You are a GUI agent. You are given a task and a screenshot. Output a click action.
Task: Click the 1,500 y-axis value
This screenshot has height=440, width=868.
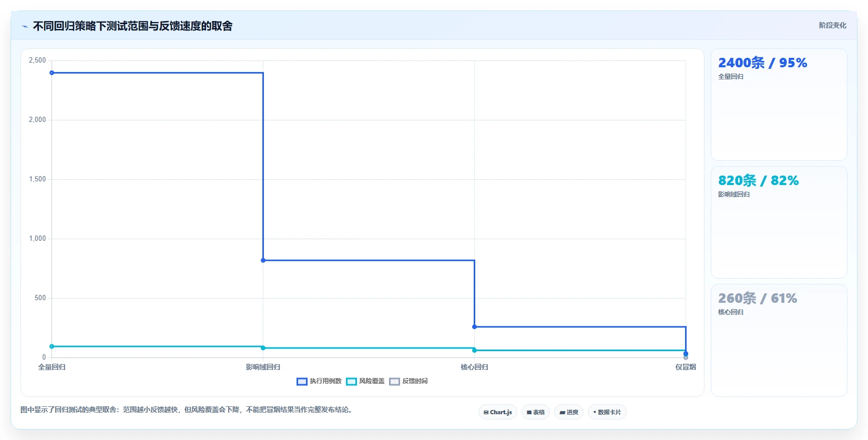pos(37,179)
